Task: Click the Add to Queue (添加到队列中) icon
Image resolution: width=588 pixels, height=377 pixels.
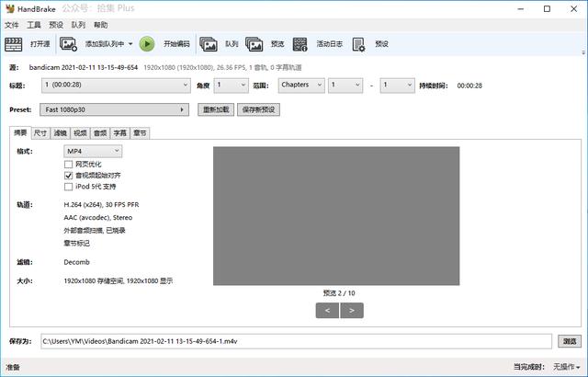Action: 70,43
